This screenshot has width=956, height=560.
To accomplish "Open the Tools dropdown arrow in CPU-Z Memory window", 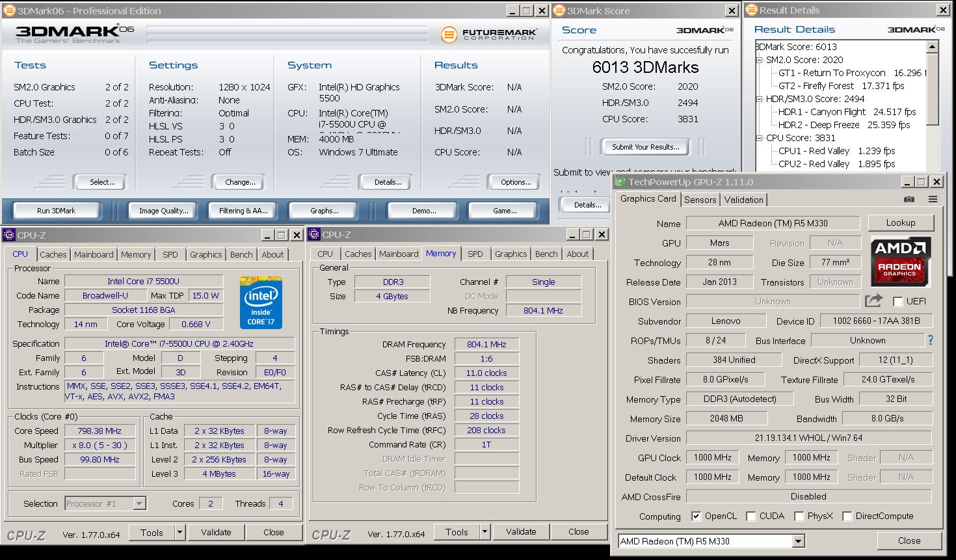I will [485, 532].
